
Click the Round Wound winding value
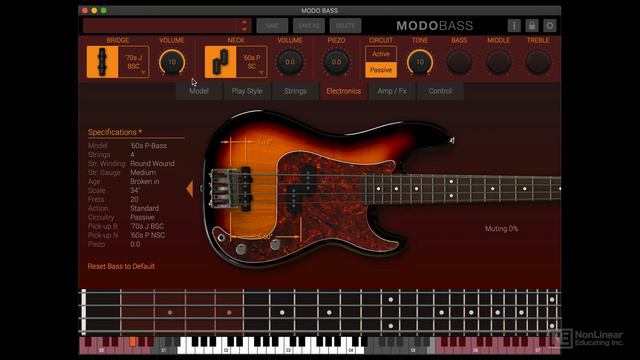click(152, 164)
